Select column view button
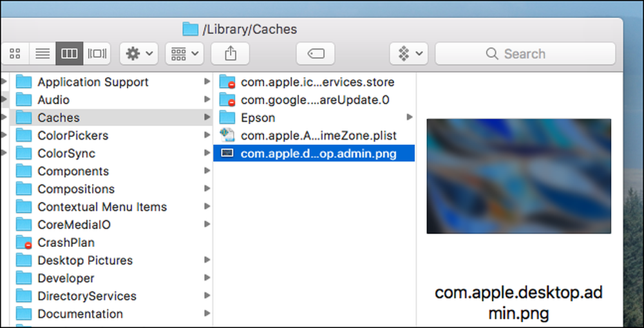644x328 pixels. (x=70, y=54)
